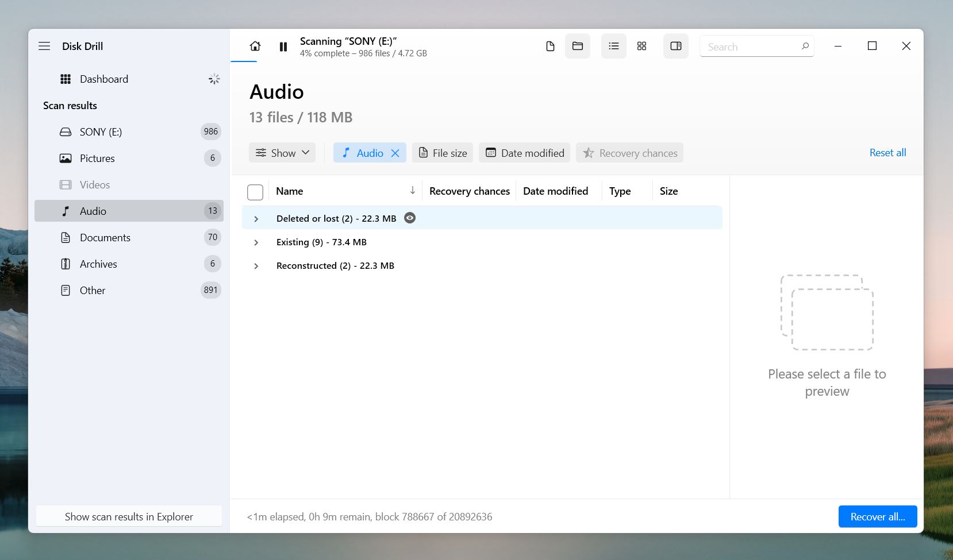Sort by Type column
Image resolution: width=953 pixels, height=560 pixels.
click(620, 191)
